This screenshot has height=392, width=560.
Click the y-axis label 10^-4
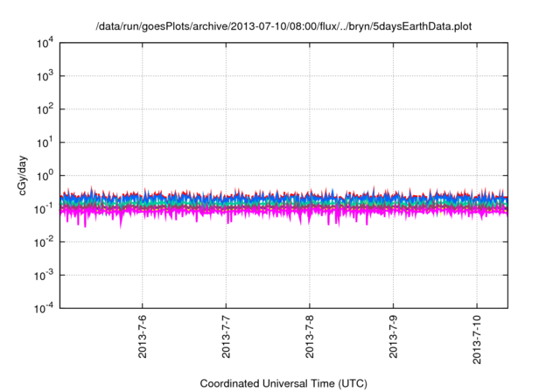pos(44,308)
